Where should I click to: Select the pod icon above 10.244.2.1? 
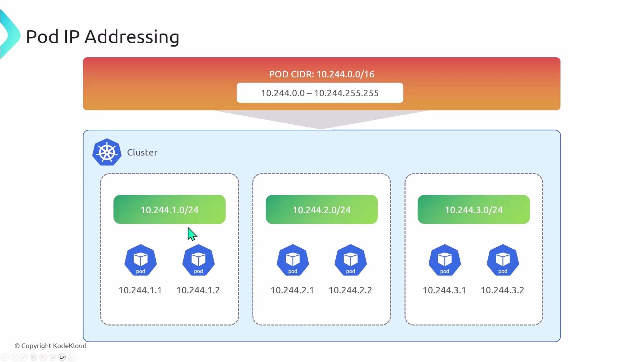coord(293,260)
